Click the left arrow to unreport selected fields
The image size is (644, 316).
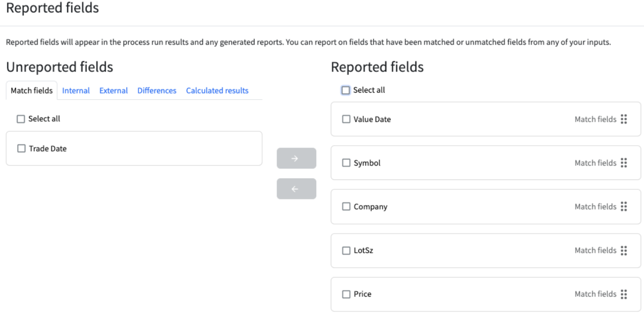click(x=296, y=189)
